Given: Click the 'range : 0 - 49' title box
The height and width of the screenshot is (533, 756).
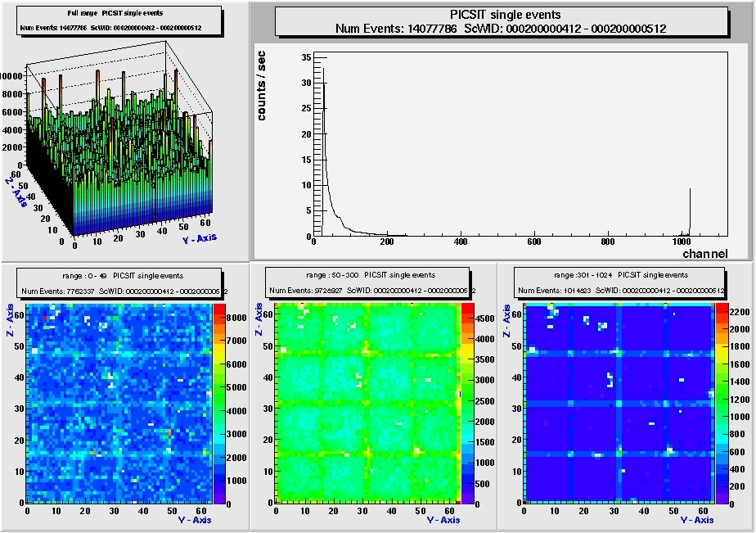Looking at the screenshot, I should click(x=124, y=282).
